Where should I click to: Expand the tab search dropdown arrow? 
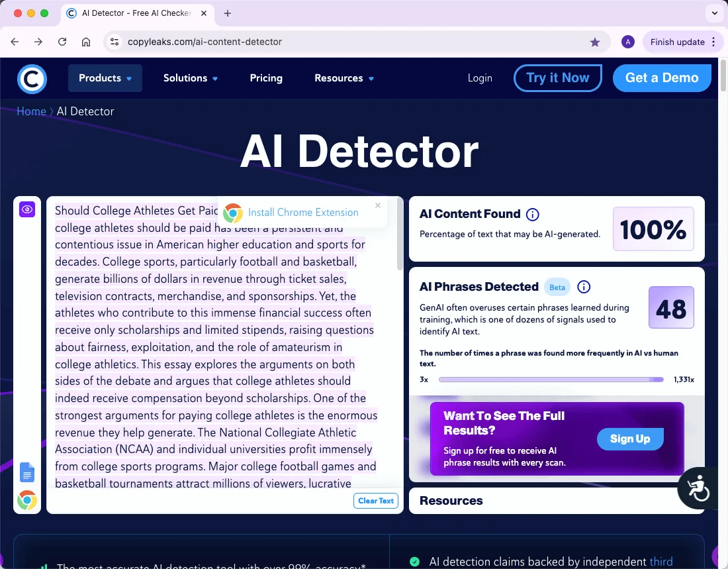[715, 13]
